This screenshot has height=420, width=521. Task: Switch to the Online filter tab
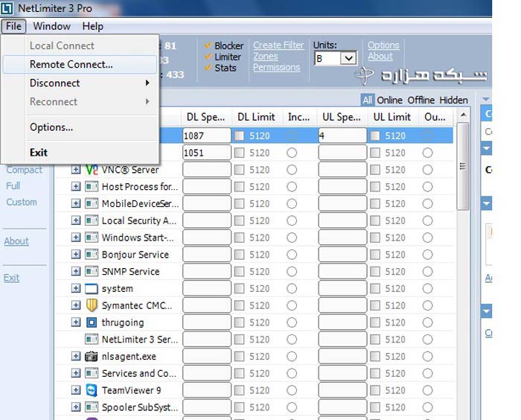389,100
